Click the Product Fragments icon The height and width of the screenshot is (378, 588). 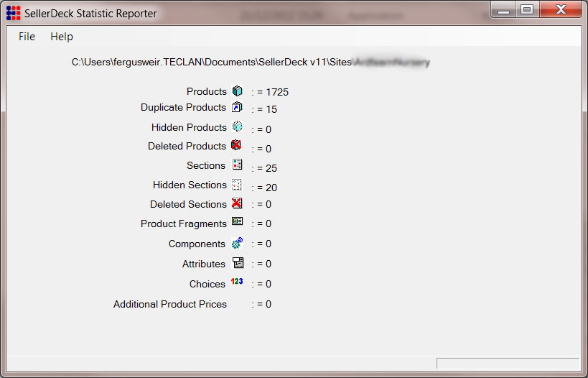(237, 223)
